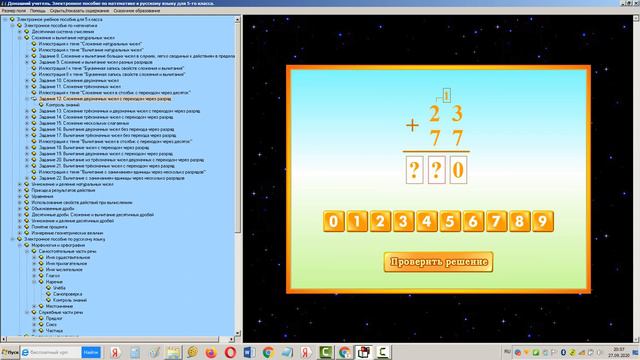Screen dimensions: 640x360
Task: Select the 'Союз' tree item
Action: coord(51,324)
